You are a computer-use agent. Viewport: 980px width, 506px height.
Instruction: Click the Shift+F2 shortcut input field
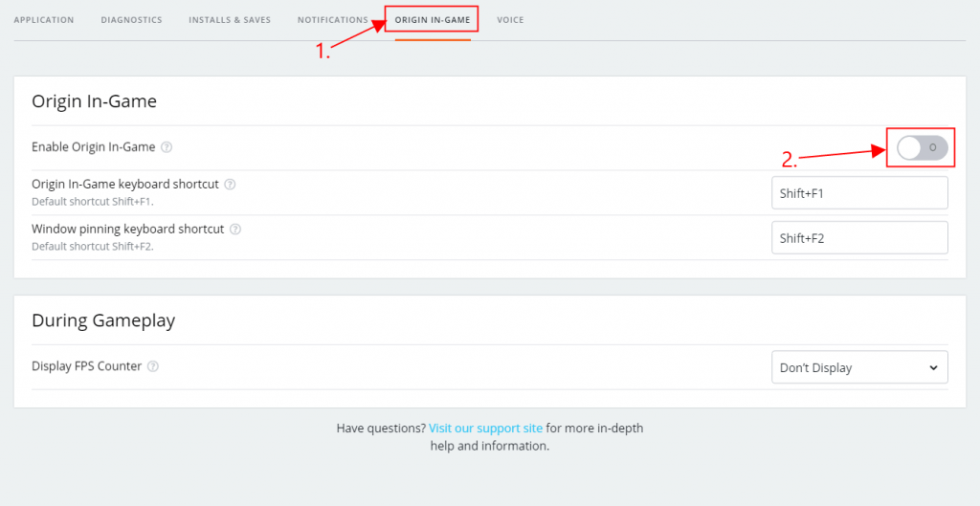[860, 238]
